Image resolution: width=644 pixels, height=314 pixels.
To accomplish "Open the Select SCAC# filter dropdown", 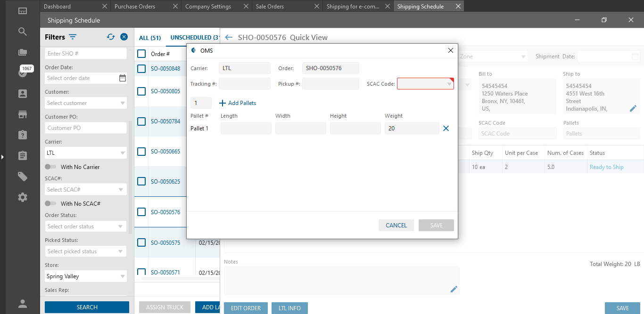I will [x=86, y=190].
